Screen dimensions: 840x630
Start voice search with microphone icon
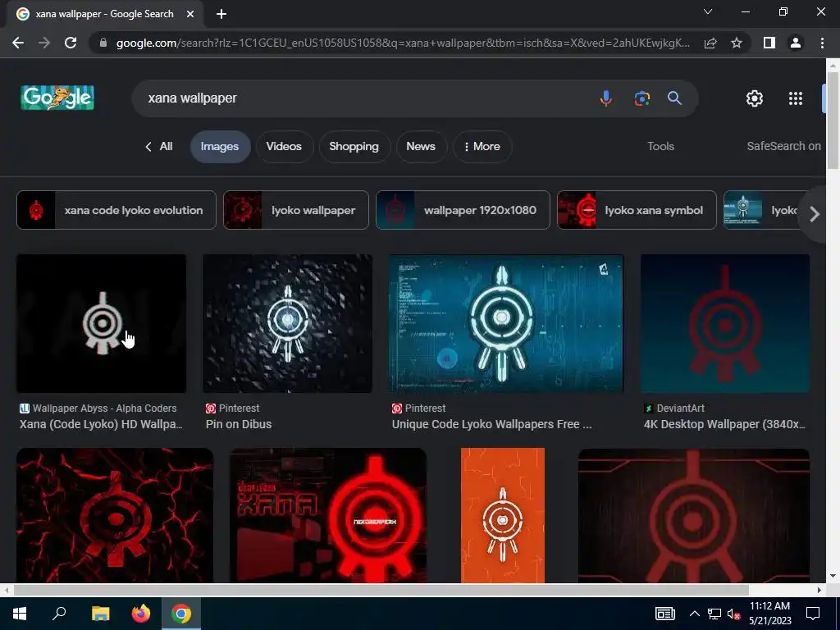click(x=606, y=98)
